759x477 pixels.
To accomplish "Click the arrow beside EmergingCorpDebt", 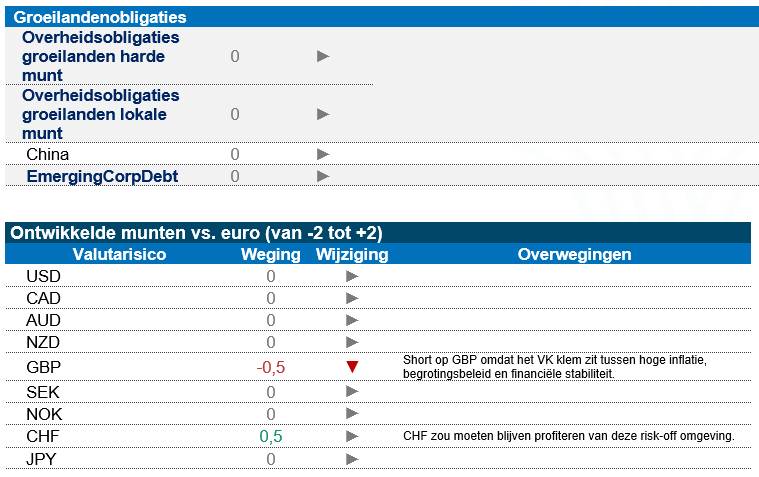I will [323, 176].
